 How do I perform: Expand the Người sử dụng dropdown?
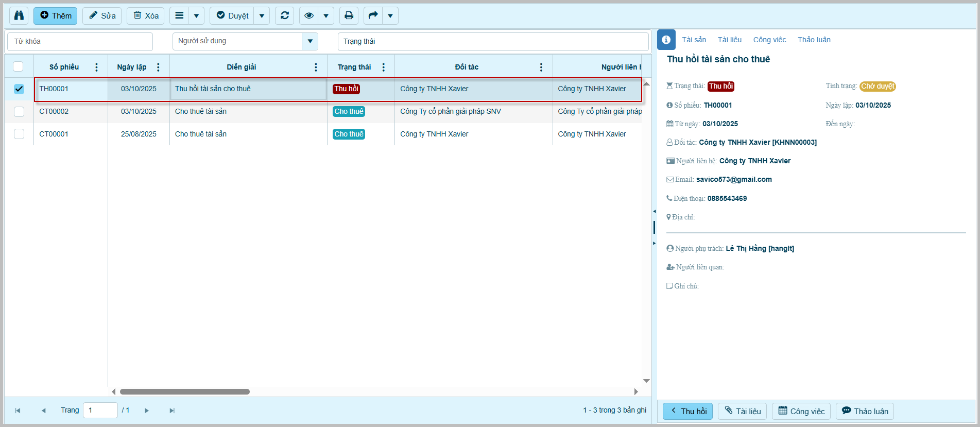(310, 41)
